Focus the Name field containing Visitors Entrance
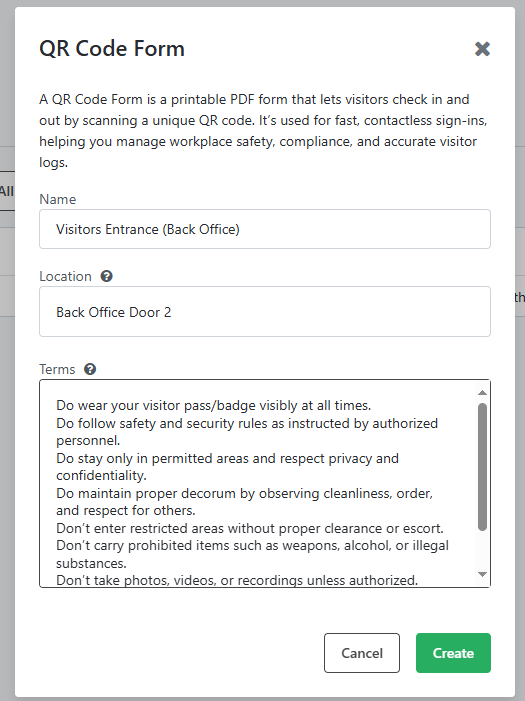 [265, 229]
